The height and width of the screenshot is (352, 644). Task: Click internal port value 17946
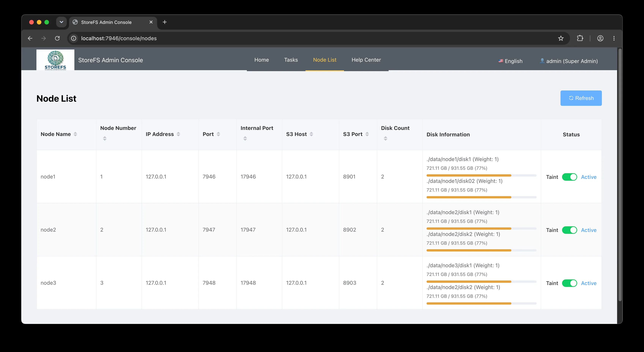pos(248,177)
